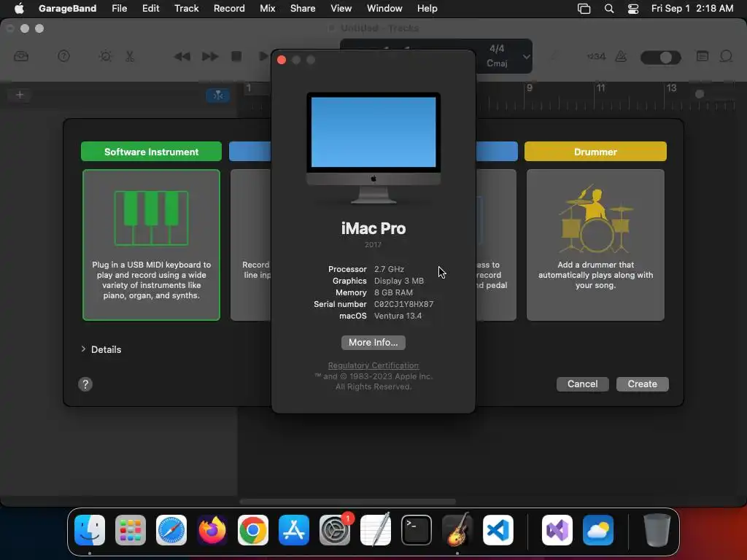Click More Info... in About This Mac
The height and width of the screenshot is (560, 747).
[x=373, y=343]
